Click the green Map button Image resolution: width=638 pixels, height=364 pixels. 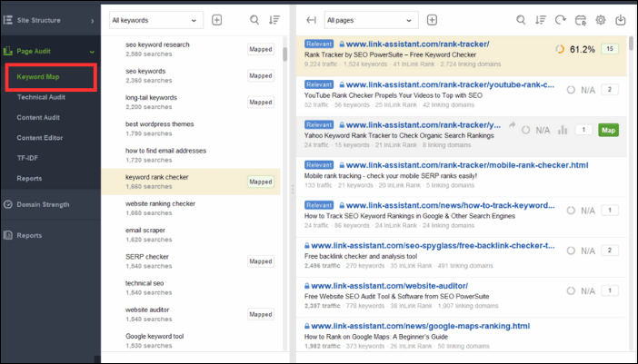(x=608, y=130)
